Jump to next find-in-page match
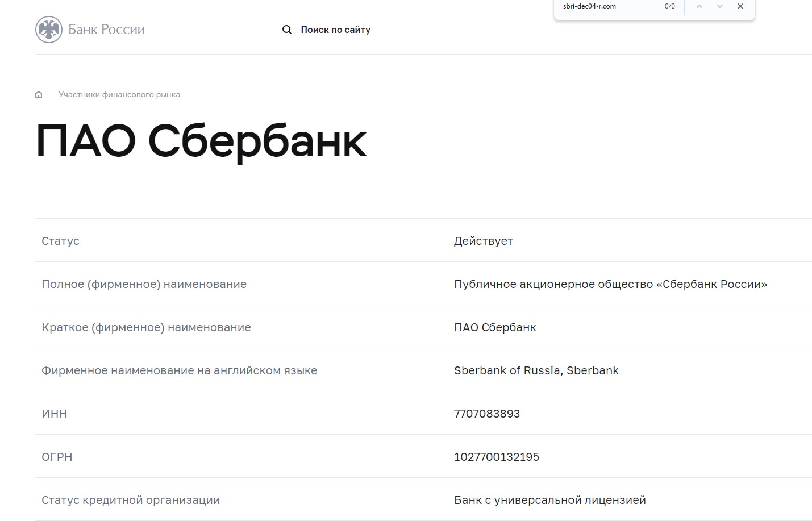 [x=720, y=6]
